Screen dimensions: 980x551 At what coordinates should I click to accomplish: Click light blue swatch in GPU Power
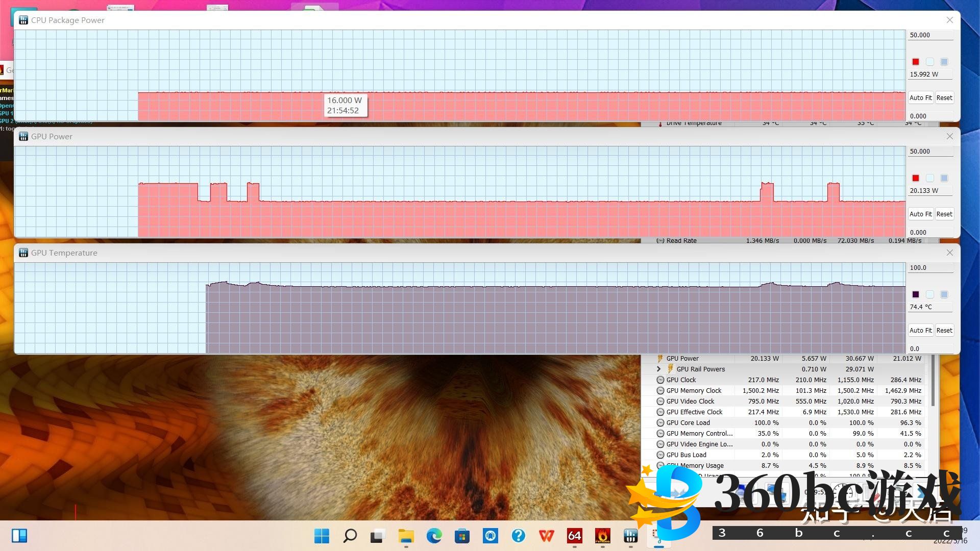944,178
